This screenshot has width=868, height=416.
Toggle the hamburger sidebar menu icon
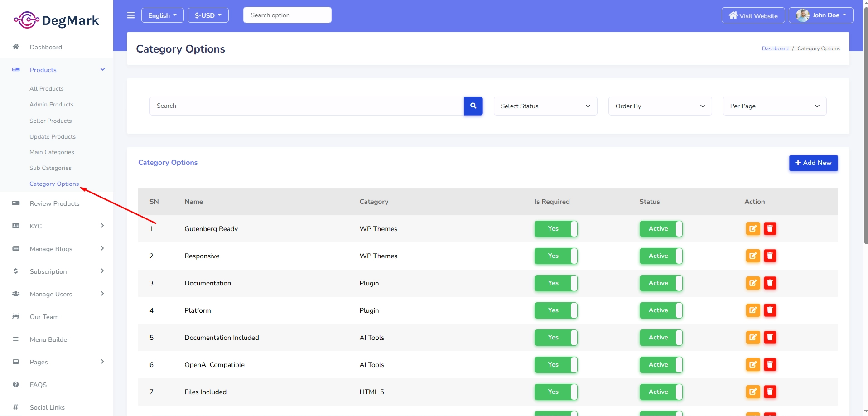[131, 15]
